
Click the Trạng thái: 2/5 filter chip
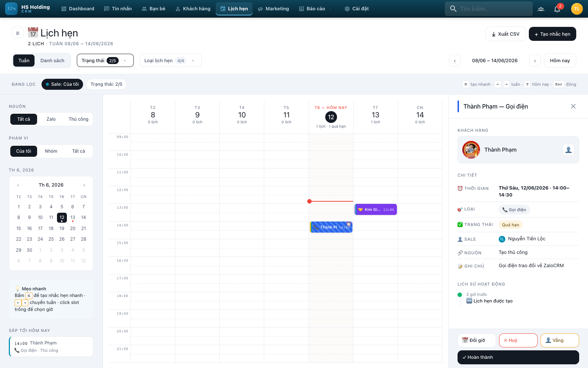[x=107, y=84]
